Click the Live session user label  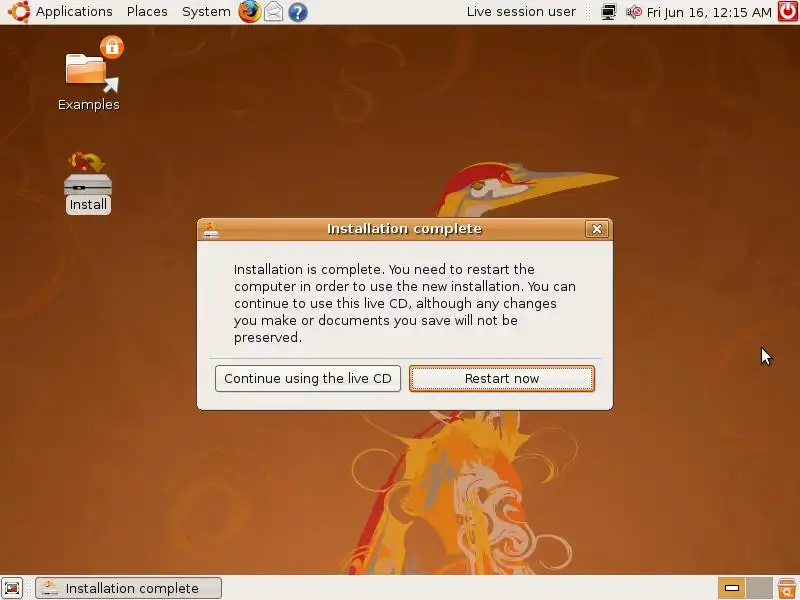point(521,12)
